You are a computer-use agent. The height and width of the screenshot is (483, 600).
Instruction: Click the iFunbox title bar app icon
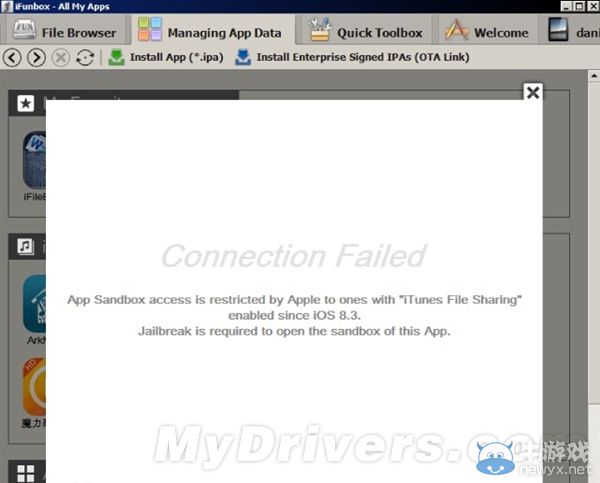(x=7, y=6)
